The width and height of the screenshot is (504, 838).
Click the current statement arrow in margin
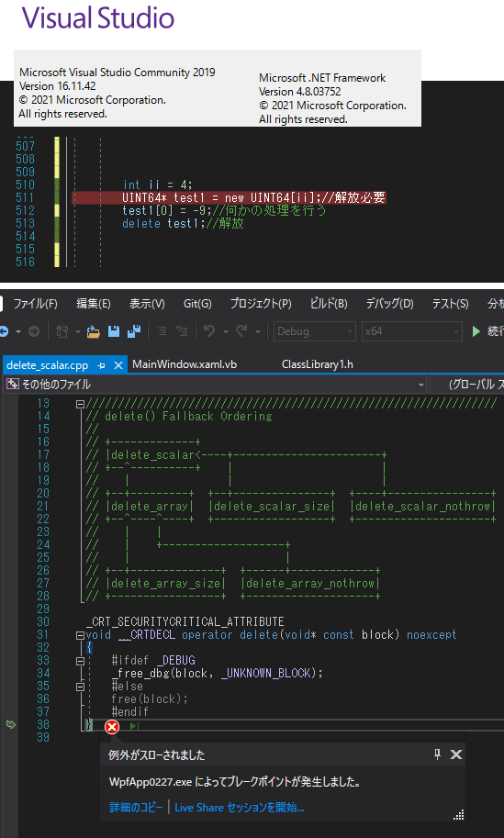click(10, 725)
